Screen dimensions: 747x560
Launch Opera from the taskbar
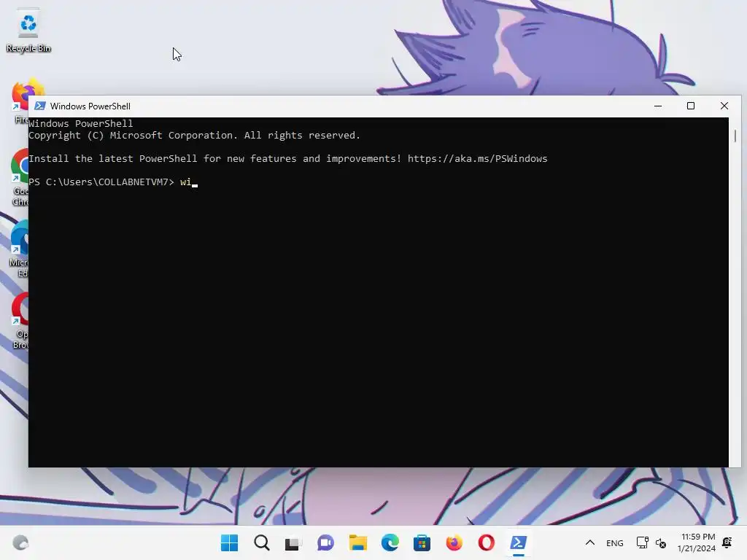point(486,542)
